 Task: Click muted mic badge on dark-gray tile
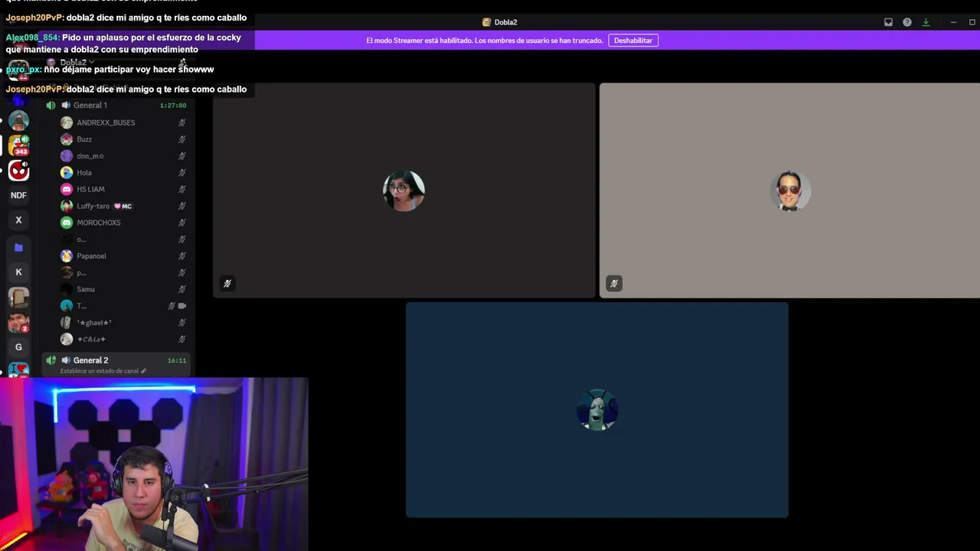click(x=227, y=284)
